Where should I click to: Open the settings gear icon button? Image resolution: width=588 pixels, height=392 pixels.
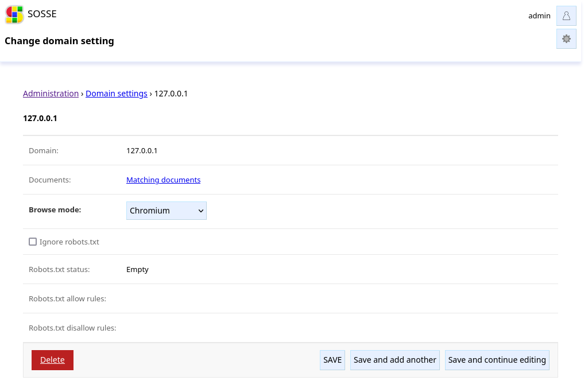click(566, 39)
